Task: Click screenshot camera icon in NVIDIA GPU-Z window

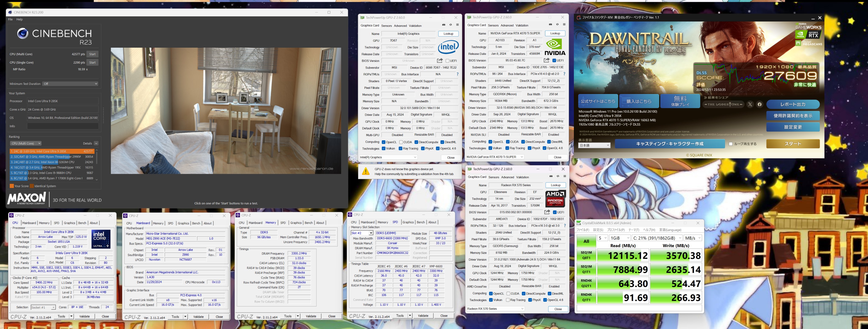Action: tap(551, 25)
